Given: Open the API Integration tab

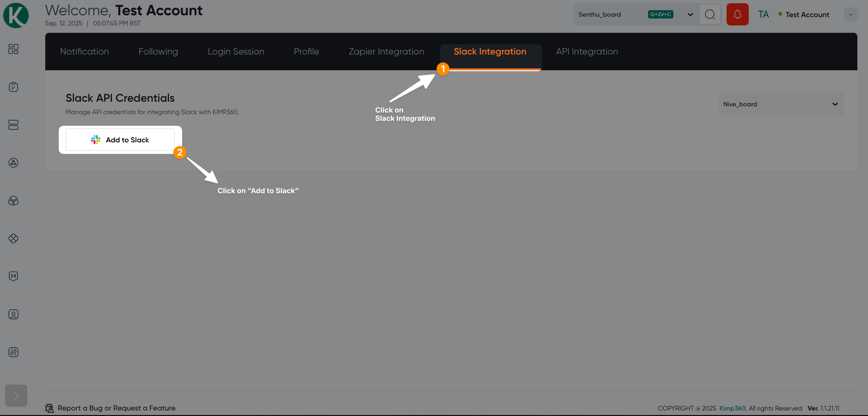Looking at the screenshot, I should 587,51.
